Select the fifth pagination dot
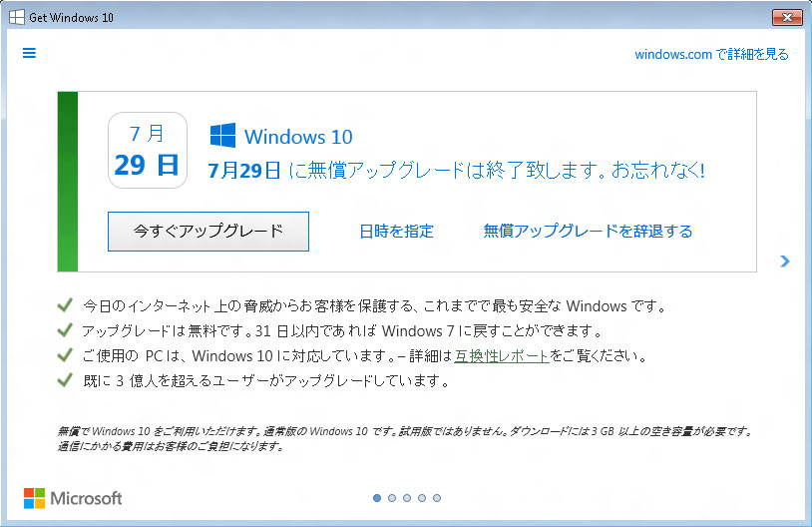The height and width of the screenshot is (527, 812). [437, 497]
